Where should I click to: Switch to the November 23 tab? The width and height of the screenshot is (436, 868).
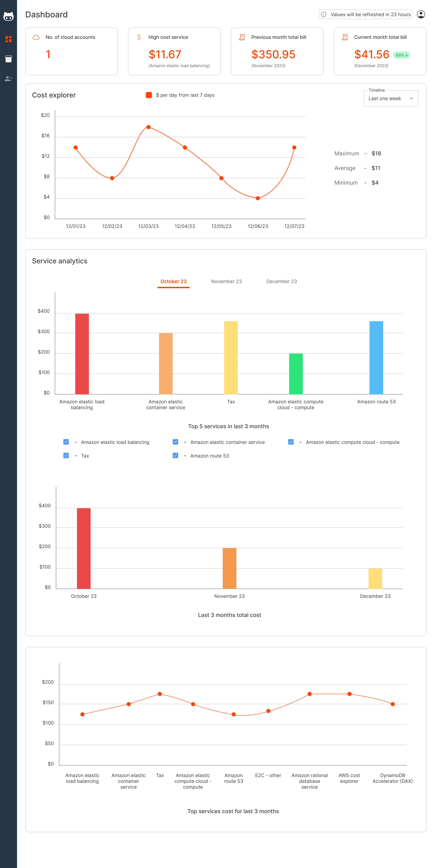click(x=226, y=281)
